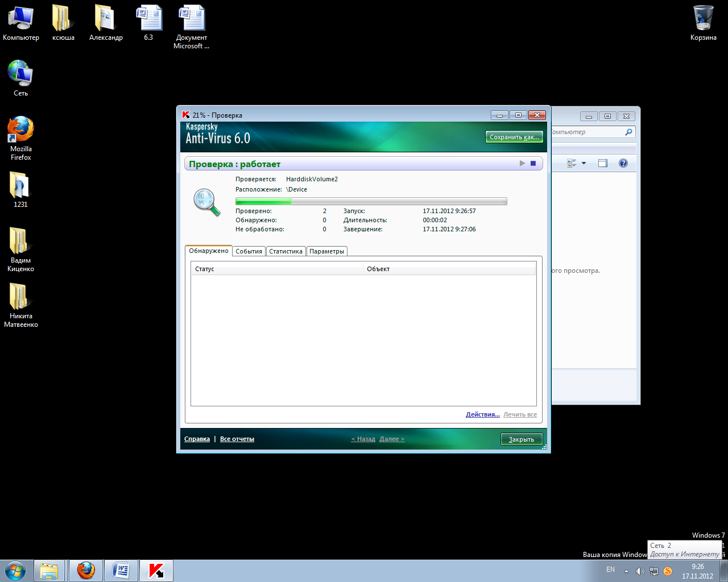The width and height of the screenshot is (728, 582).
Task: Click the scan magnifier icon in Kaspersky
Action: (x=206, y=202)
